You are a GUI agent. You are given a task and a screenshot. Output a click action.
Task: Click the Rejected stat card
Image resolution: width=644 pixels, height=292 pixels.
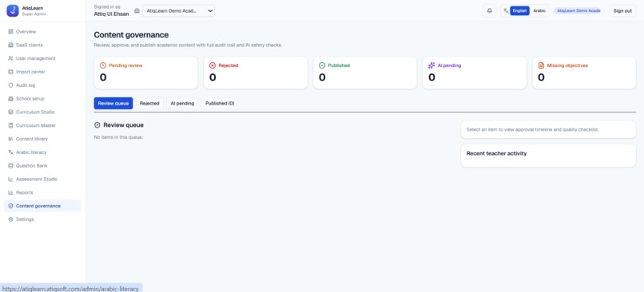tap(256, 73)
